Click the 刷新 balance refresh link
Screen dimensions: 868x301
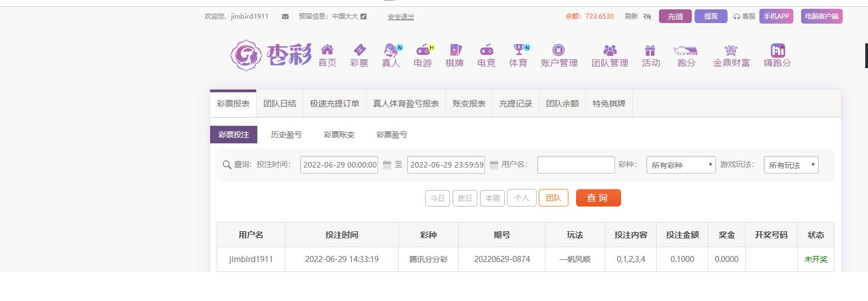click(x=631, y=16)
